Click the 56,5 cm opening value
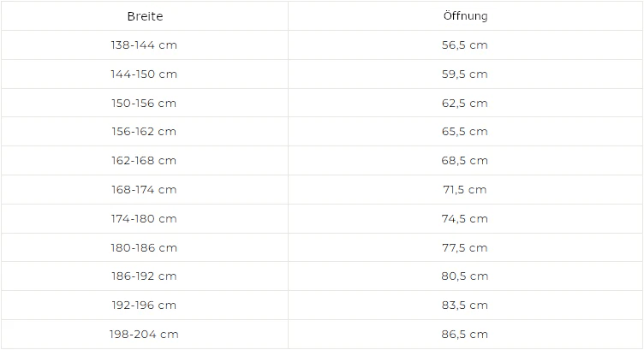Image resolution: width=644 pixels, height=350 pixels. 465,45
